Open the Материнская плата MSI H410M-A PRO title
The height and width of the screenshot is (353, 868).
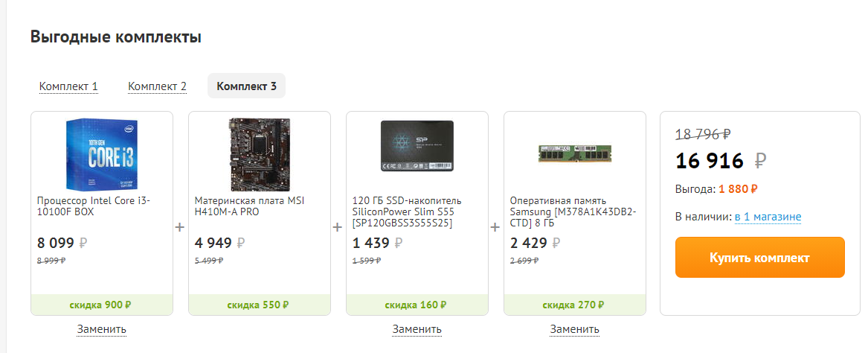pos(250,206)
